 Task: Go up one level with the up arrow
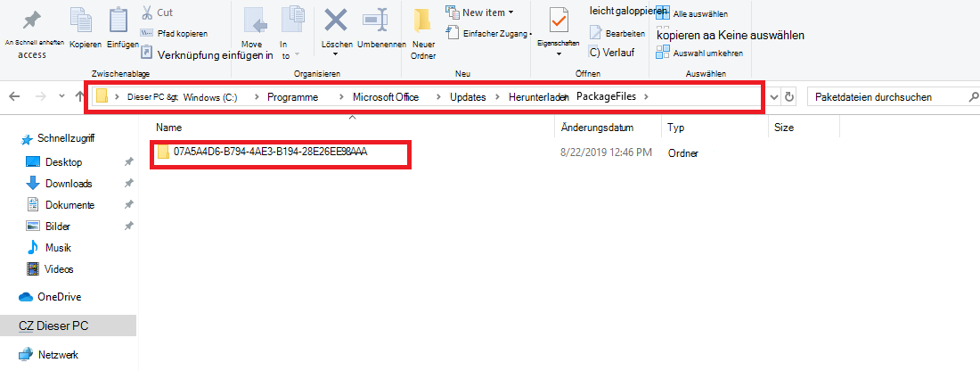pyautogui.click(x=79, y=96)
